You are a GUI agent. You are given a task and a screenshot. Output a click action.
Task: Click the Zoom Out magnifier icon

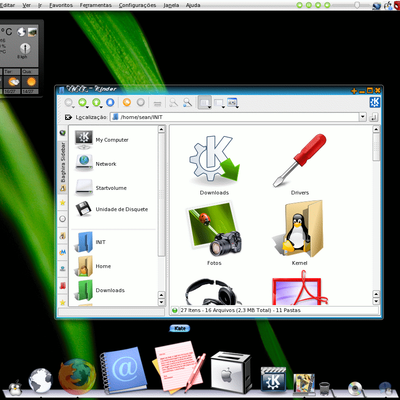[x=187, y=103]
